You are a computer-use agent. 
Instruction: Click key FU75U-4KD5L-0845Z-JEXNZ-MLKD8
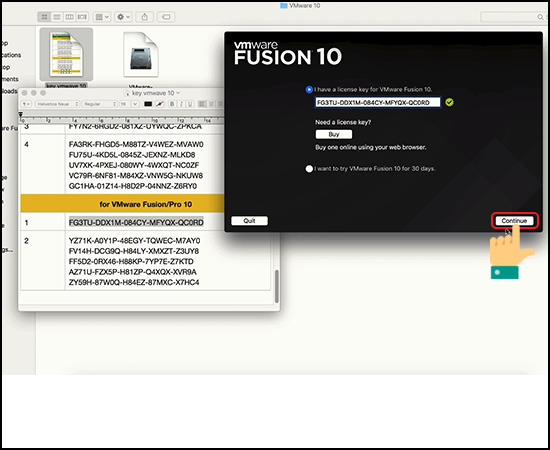coord(132,155)
